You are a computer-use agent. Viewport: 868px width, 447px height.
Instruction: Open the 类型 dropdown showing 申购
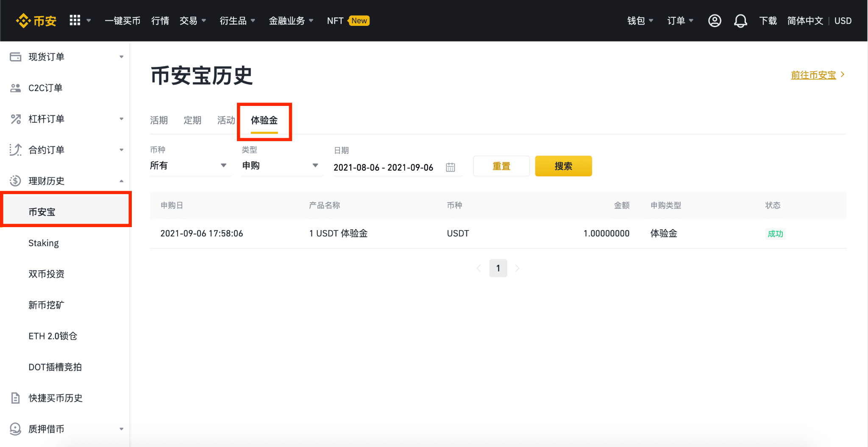pyautogui.click(x=282, y=166)
